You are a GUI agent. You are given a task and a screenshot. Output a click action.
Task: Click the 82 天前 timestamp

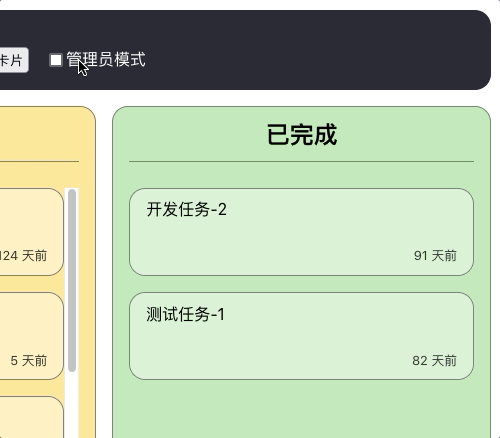(x=434, y=361)
